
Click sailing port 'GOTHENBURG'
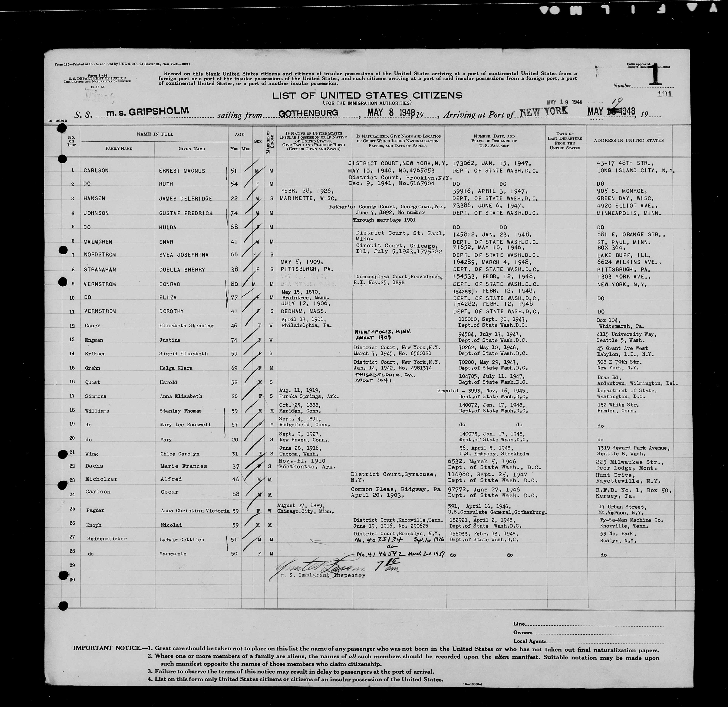pos(308,112)
